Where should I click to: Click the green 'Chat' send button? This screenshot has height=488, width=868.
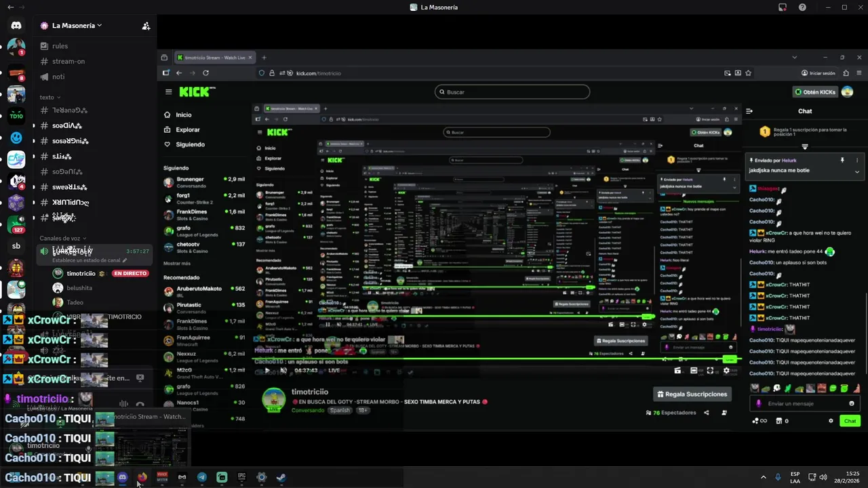[x=850, y=421]
